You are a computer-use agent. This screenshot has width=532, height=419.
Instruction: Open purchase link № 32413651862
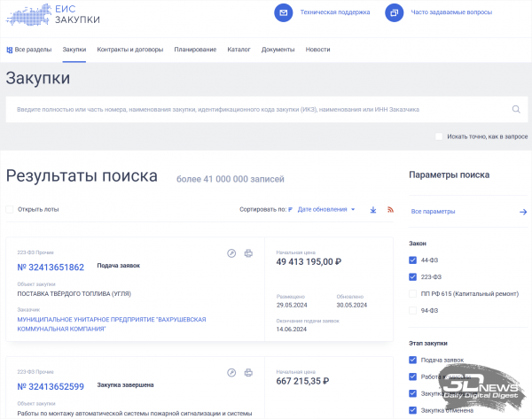pyautogui.click(x=51, y=268)
